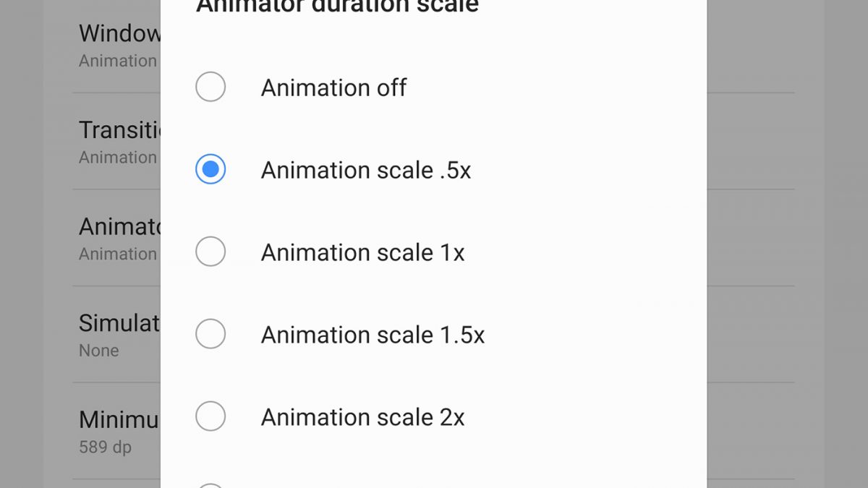
Task: Open the Simulate setting showing "None"
Action: 119,322
